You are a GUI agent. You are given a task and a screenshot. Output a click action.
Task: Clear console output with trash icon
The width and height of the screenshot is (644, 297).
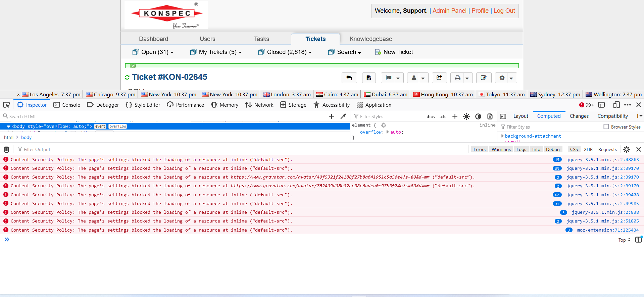click(x=6, y=149)
